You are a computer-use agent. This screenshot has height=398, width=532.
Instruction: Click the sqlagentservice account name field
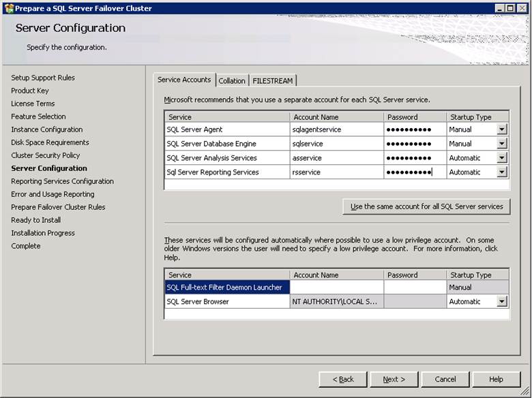[x=336, y=129]
